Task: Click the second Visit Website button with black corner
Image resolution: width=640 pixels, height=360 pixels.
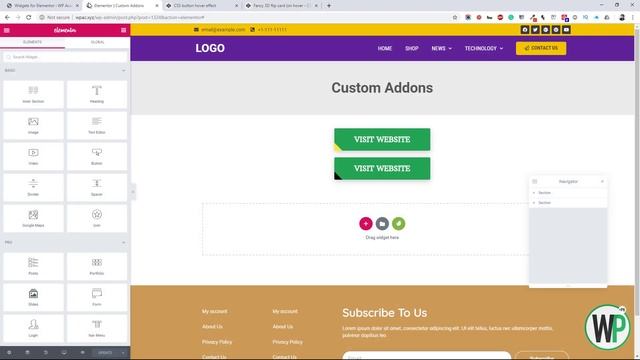Action: coord(382,169)
